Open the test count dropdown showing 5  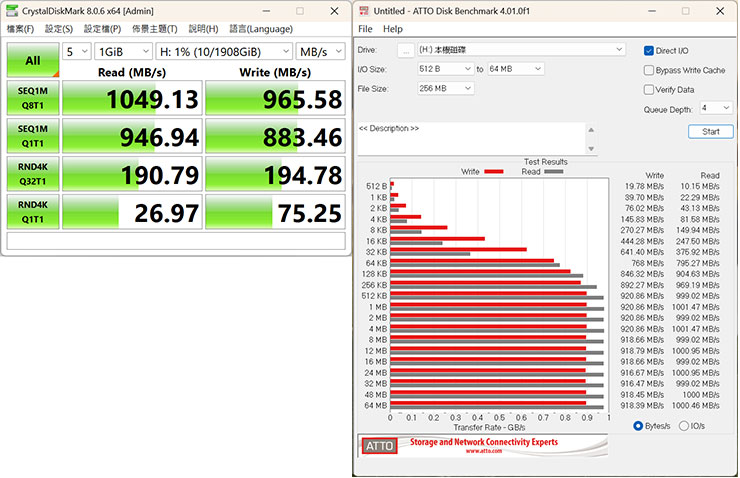(x=76, y=51)
